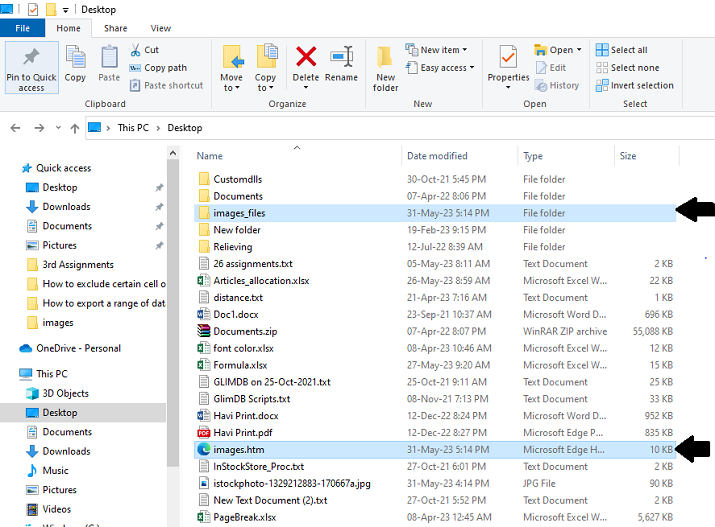Screen dimensions: 715x527
Task: Go back with the left arrow
Action: click(x=16, y=128)
